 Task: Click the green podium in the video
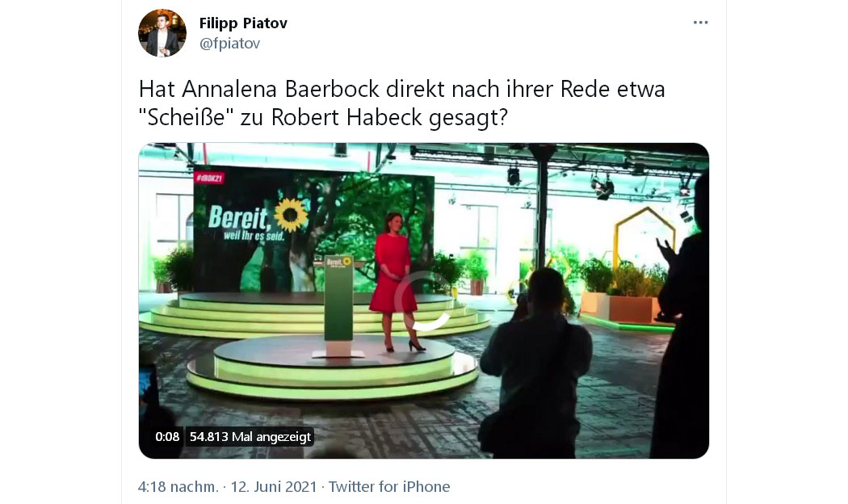coord(339,305)
